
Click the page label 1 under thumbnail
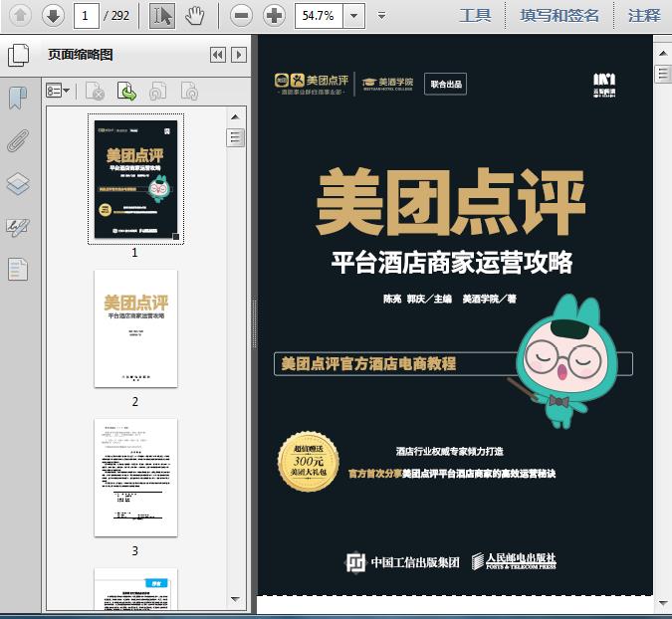click(x=134, y=253)
